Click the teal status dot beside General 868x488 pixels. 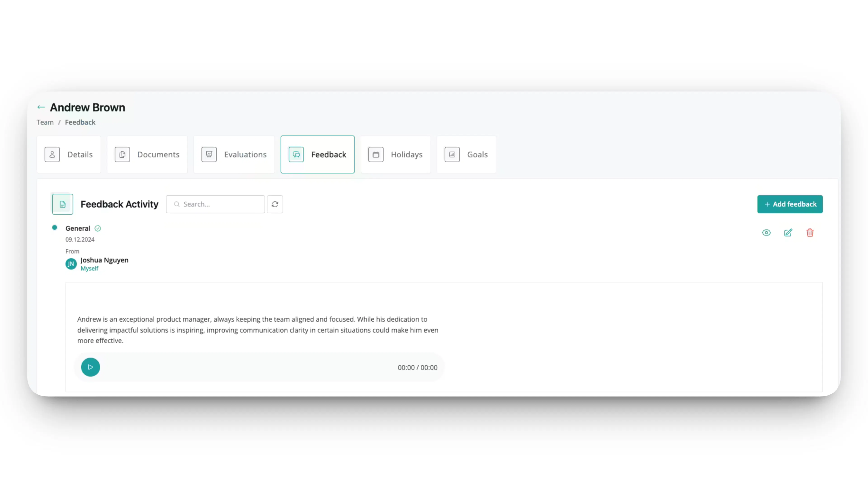click(x=54, y=228)
